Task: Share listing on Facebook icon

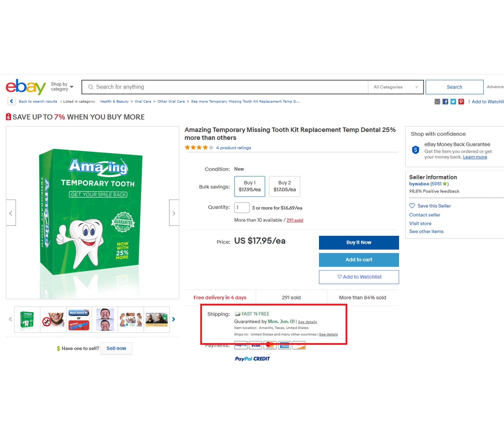Action: tap(445, 102)
